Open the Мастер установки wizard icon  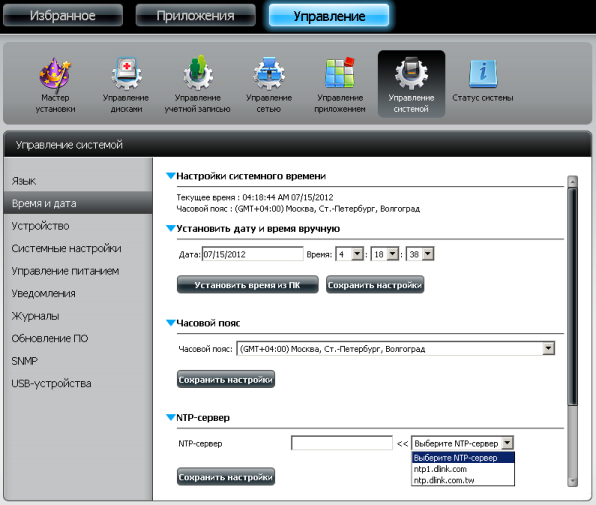coord(55,74)
